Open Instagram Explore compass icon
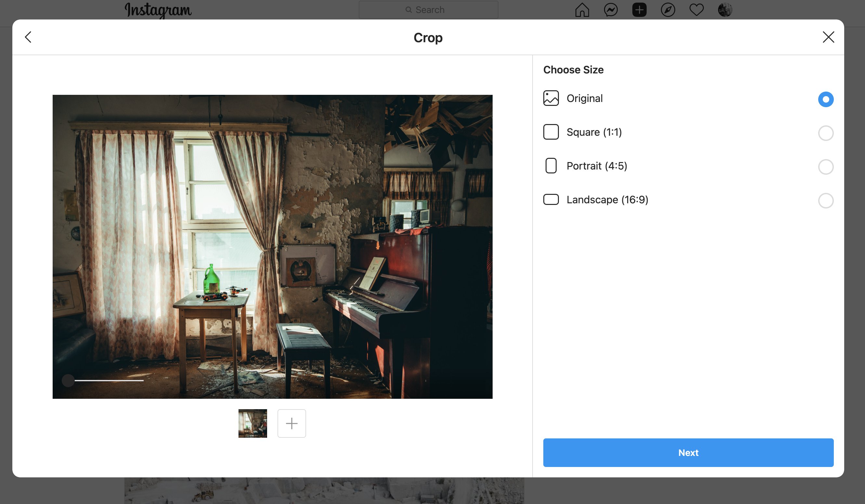The width and height of the screenshot is (865, 504). 667,10
